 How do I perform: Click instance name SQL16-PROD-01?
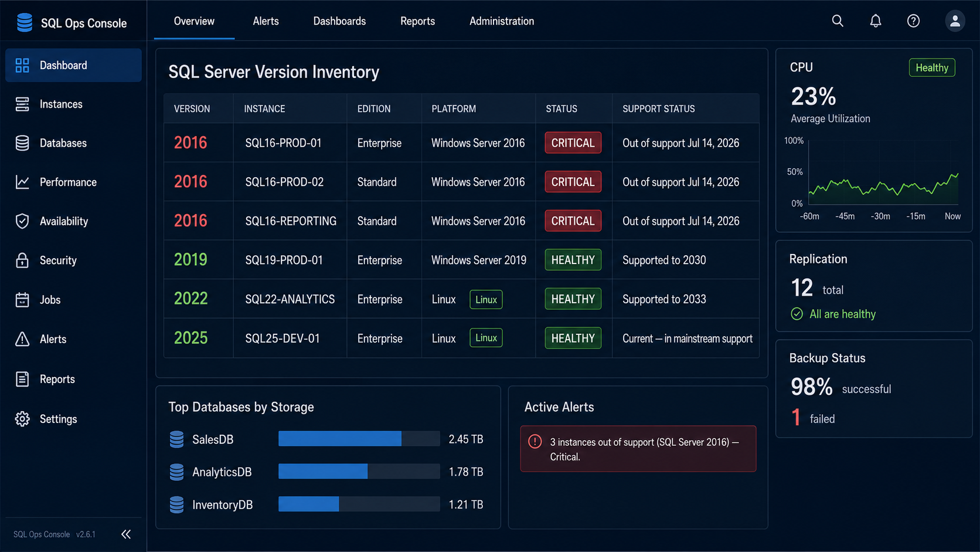(x=283, y=143)
